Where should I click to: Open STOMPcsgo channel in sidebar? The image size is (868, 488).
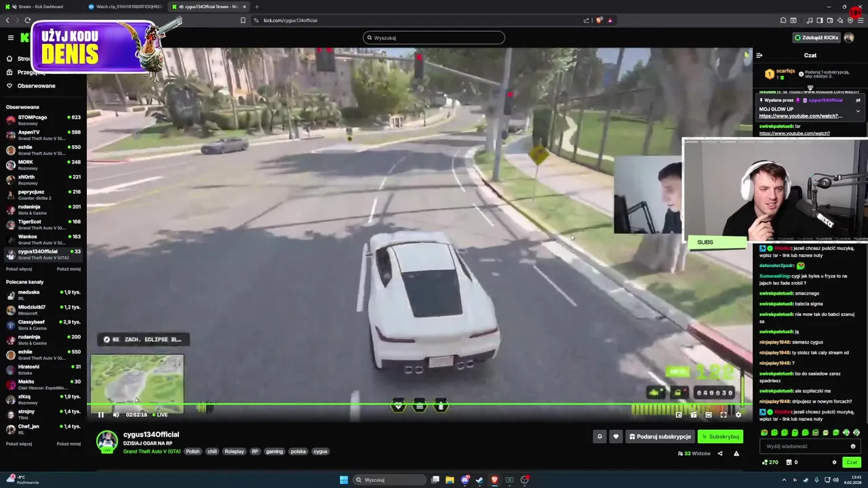tap(43, 120)
